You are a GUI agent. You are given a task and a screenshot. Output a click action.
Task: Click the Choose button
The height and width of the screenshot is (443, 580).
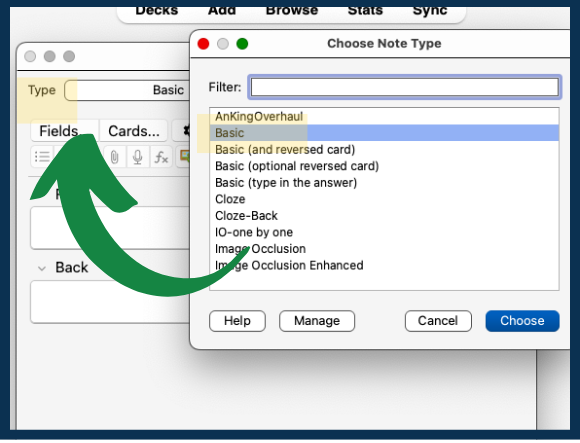click(522, 321)
